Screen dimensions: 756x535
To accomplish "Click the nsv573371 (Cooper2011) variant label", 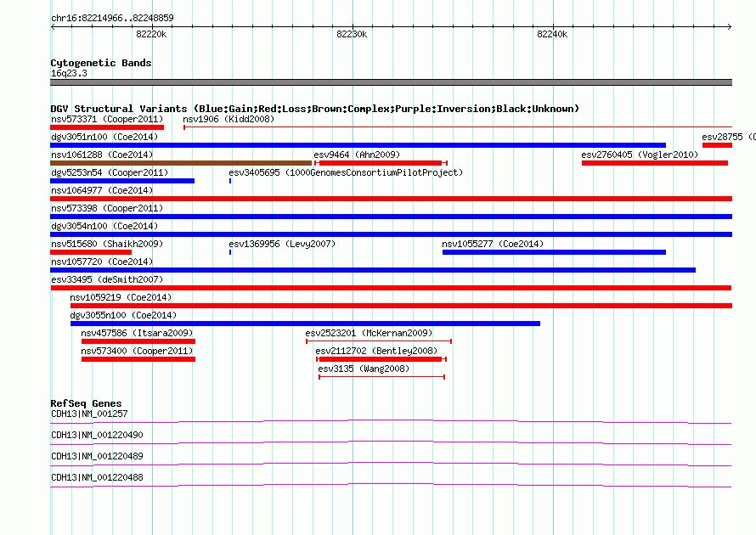I will point(107,119).
